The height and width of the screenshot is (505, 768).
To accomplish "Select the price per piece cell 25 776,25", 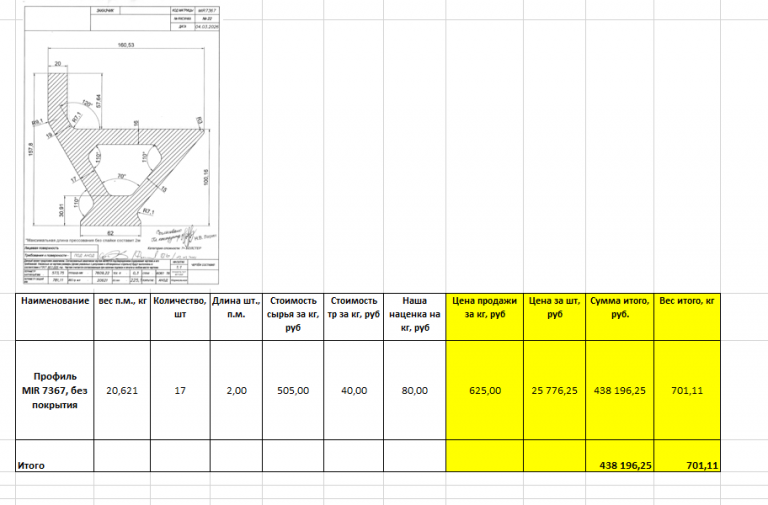I will pyautogui.click(x=554, y=390).
